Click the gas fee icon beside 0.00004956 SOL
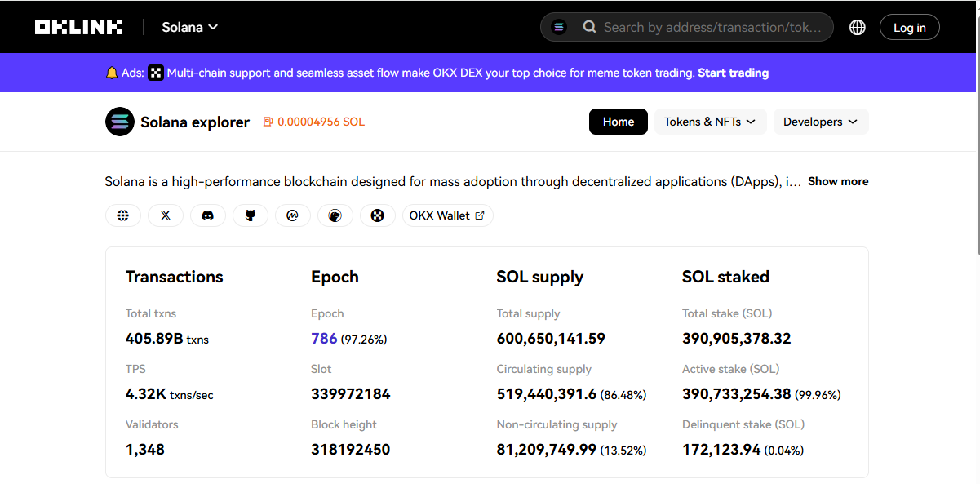980x484 pixels. [268, 122]
